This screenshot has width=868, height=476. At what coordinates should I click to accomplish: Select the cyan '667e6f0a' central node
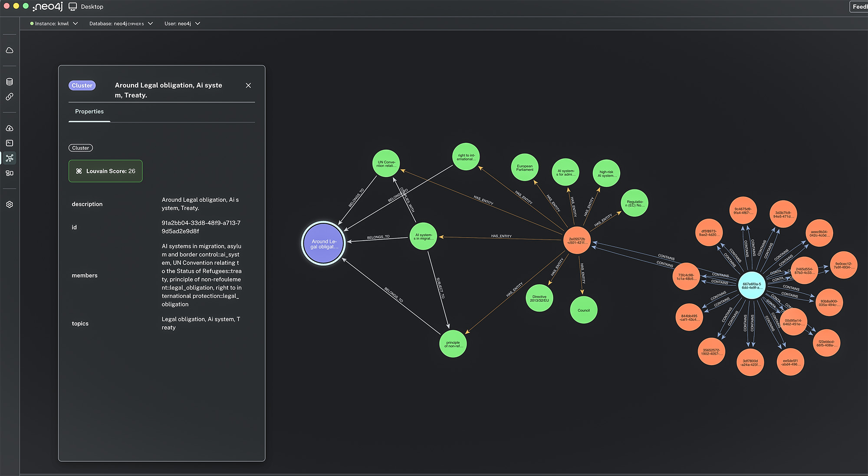coord(751,285)
